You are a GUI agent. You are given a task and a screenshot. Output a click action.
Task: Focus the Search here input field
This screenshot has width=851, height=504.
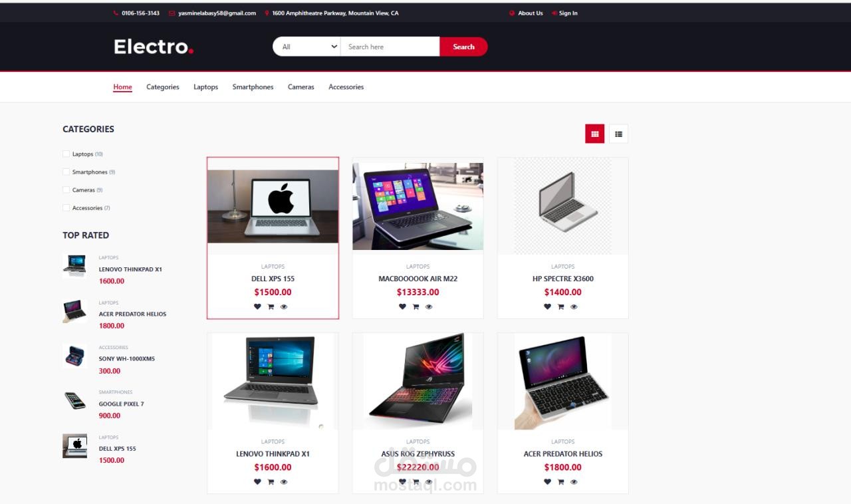pyautogui.click(x=390, y=47)
